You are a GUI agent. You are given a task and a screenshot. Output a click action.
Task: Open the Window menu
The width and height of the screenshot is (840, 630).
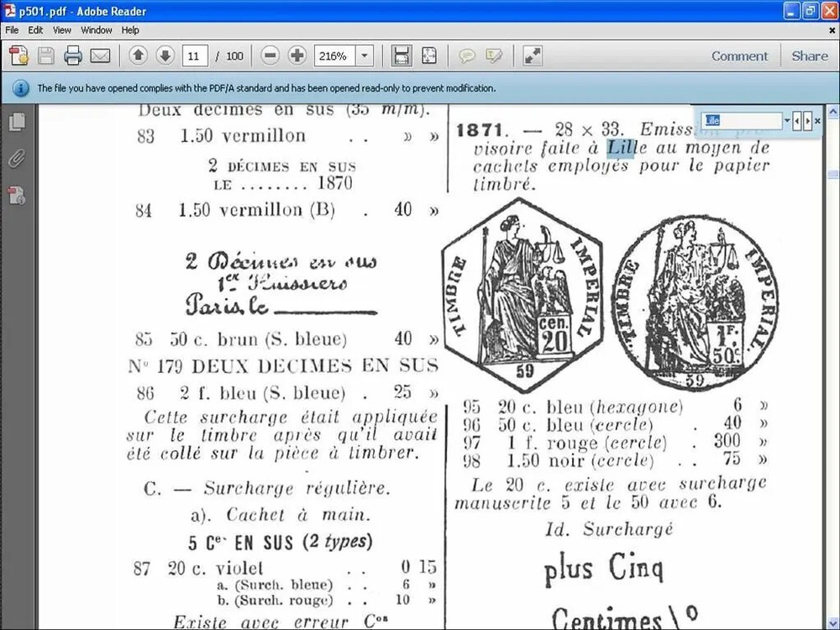97,30
